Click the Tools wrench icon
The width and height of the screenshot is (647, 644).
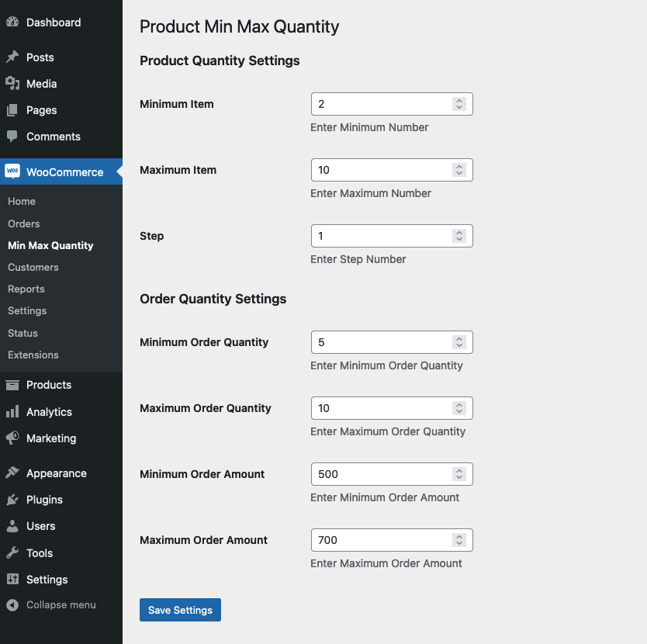(x=12, y=552)
